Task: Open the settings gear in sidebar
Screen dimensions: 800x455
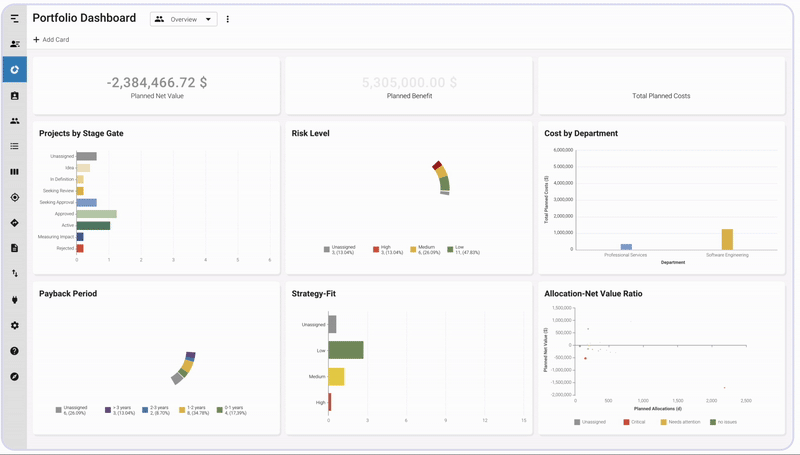Action: click(x=14, y=325)
